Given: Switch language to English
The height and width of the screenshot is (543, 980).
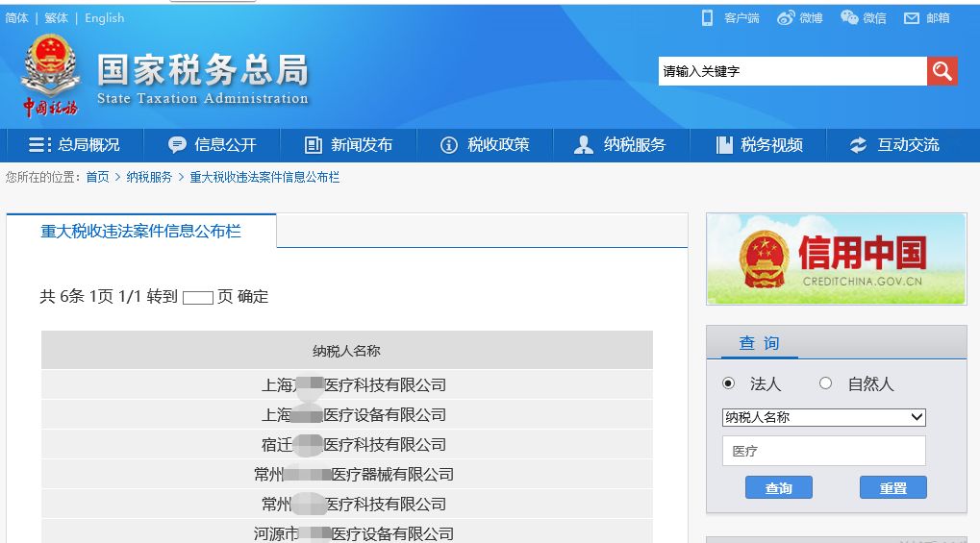Looking at the screenshot, I should click(105, 18).
